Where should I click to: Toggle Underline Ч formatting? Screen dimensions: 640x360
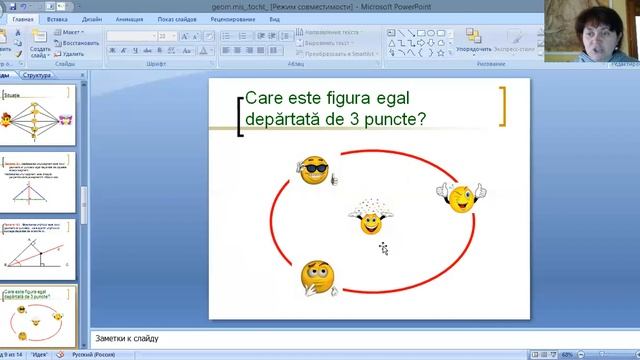coord(135,51)
